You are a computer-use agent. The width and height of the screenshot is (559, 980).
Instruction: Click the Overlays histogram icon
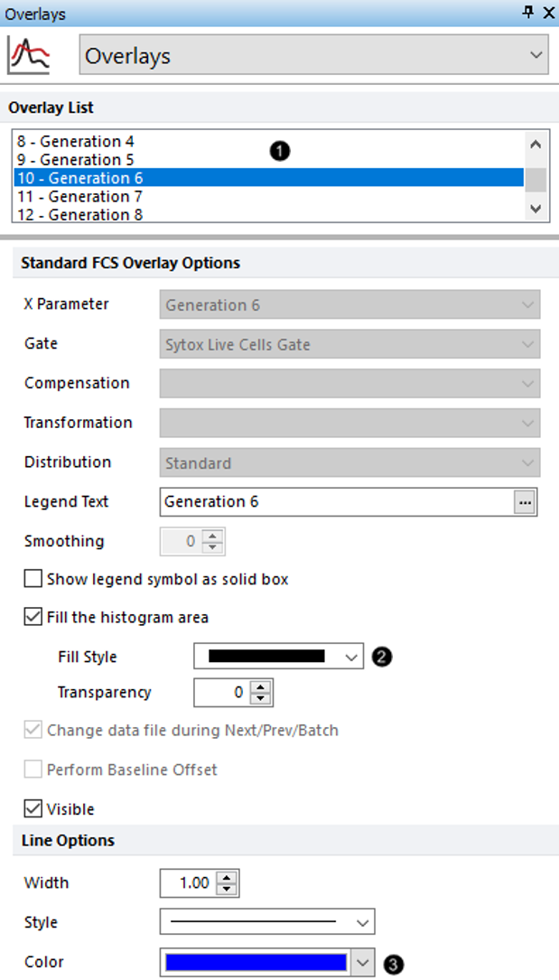28,56
